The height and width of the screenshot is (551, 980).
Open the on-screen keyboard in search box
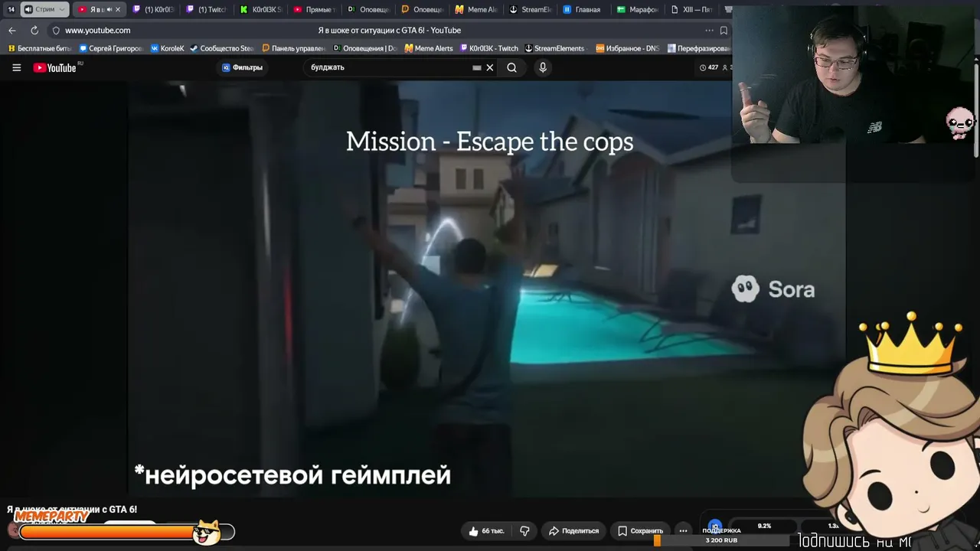click(477, 67)
